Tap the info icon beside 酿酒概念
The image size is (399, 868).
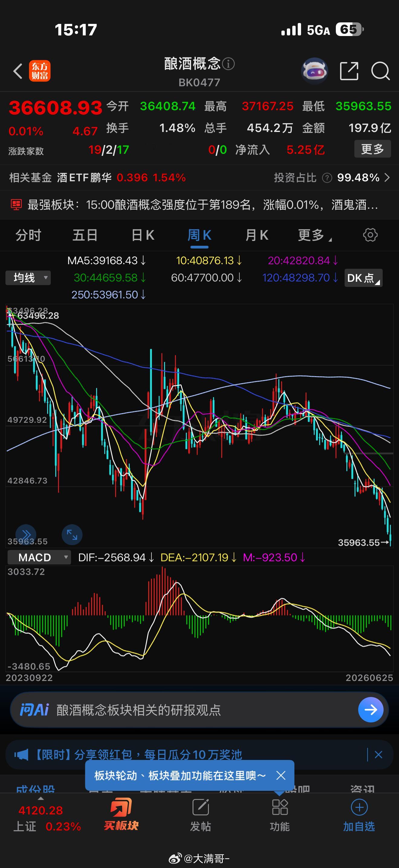click(x=229, y=64)
